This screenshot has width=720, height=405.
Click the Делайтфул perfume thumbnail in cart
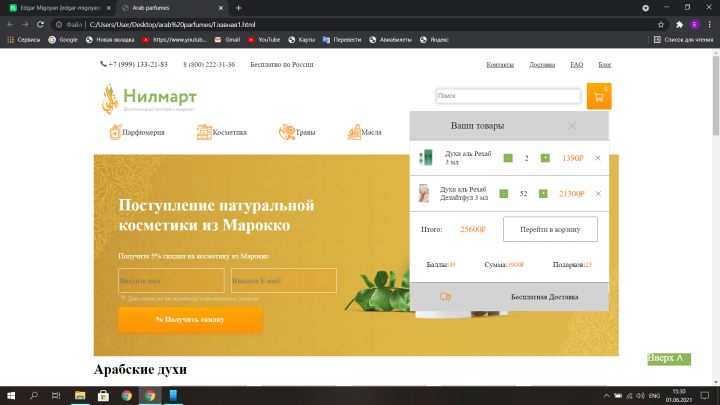[x=423, y=193]
